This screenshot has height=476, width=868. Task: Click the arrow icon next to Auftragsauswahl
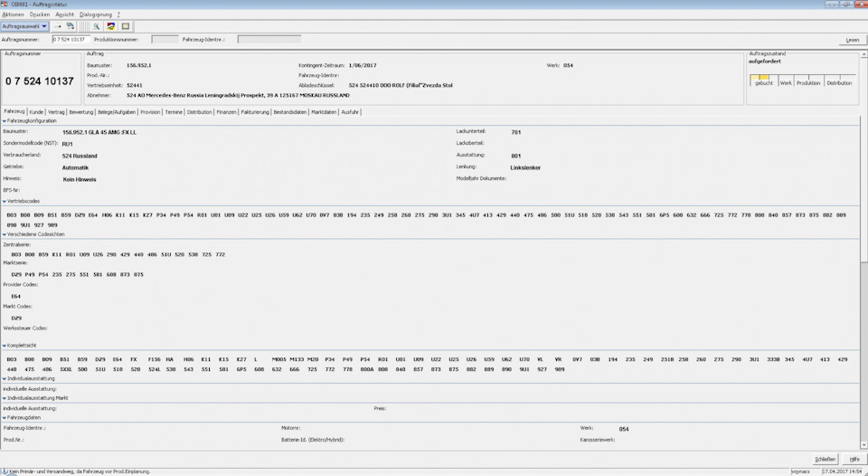coord(58,26)
